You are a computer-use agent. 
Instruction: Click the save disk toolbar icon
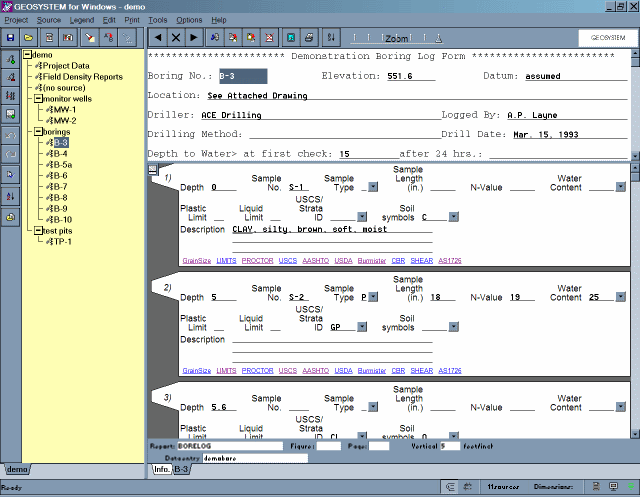point(10,37)
